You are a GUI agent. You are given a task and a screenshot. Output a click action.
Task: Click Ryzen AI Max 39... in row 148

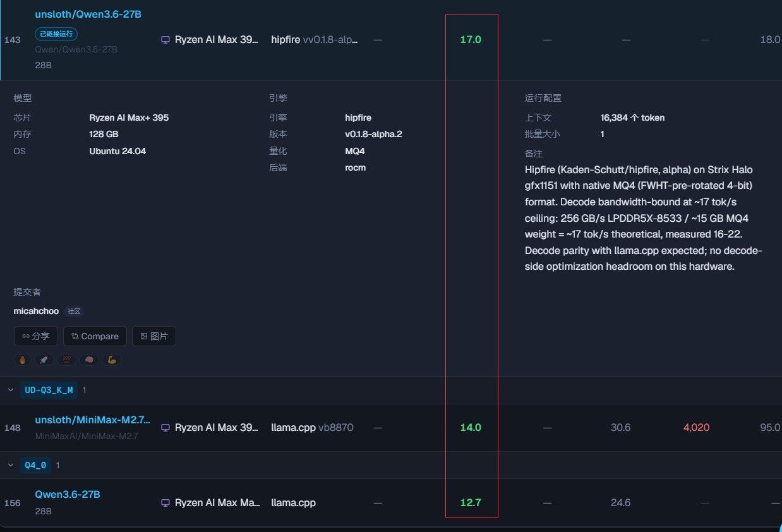coord(217,428)
